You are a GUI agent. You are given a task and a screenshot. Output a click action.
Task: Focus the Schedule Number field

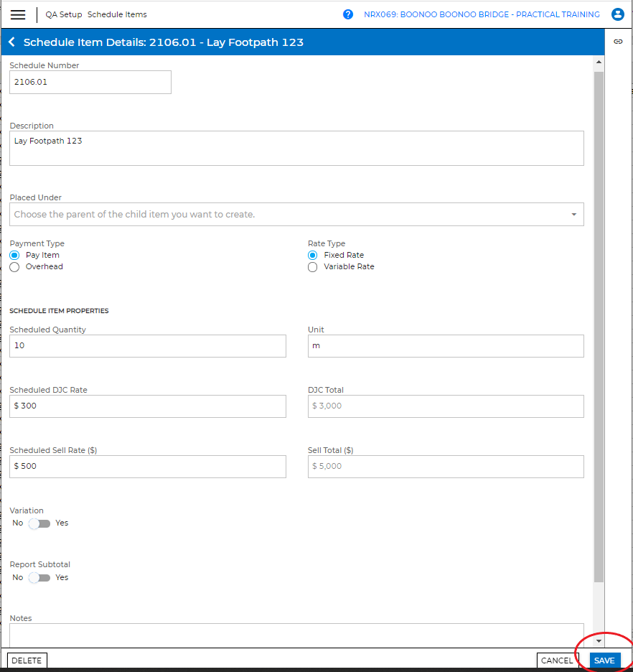click(x=90, y=83)
